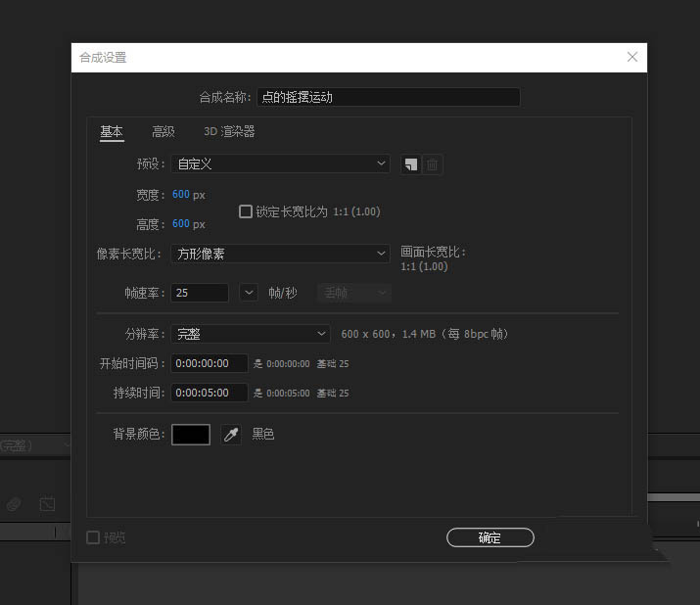Image resolution: width=700 pixels, height=605 pixels.
Task: Click the trash icon to delete preset
Action: pyautogui.click(x=432, y=164)
